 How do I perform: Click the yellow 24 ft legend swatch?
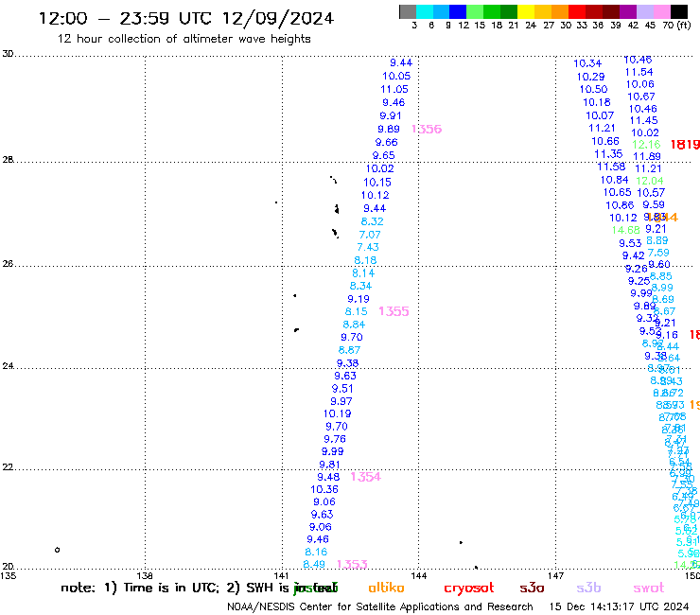point(526,11)
